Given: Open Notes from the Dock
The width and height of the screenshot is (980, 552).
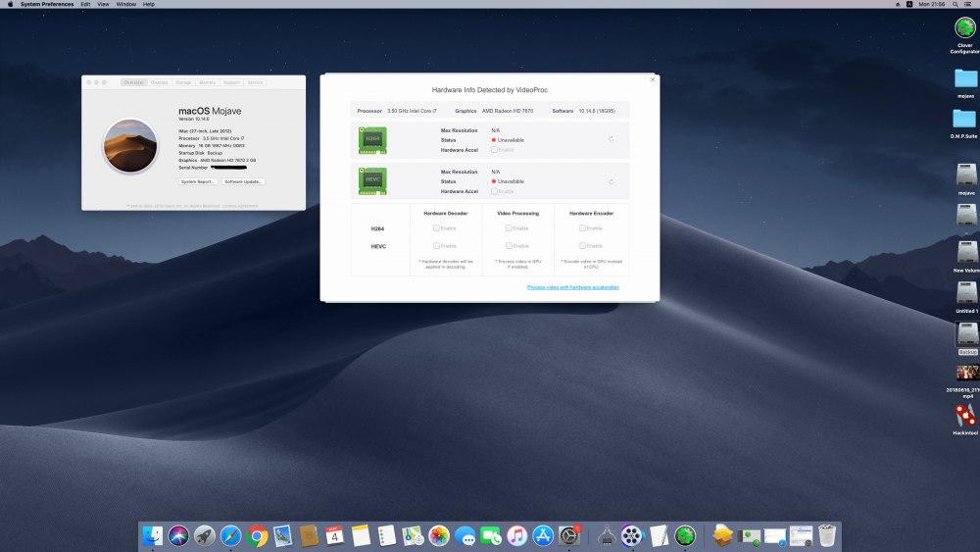Looking at the screenshot, I should (x=361, y=535).
